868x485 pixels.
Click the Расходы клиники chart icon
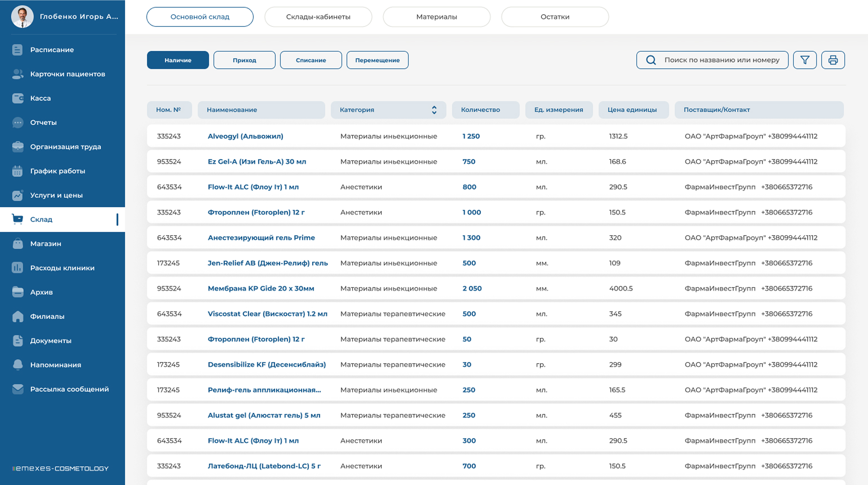pyautogui.click(x=18, y=268)
